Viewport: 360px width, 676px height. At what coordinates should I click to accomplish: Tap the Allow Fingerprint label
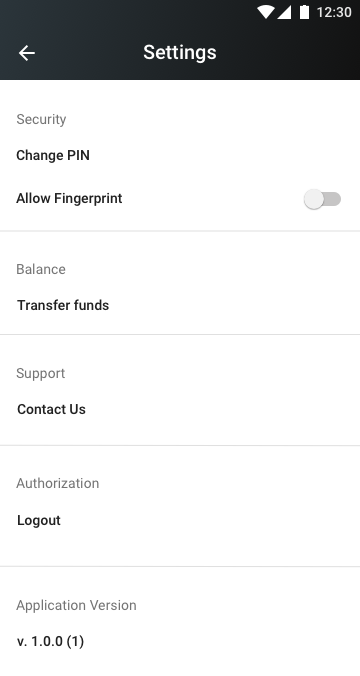(69, 198)
